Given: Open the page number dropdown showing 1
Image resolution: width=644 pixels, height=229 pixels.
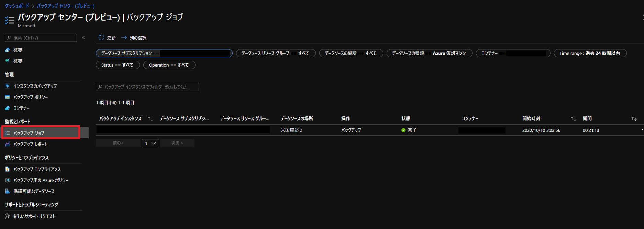Looking at the screenshot, I should 151,143.
